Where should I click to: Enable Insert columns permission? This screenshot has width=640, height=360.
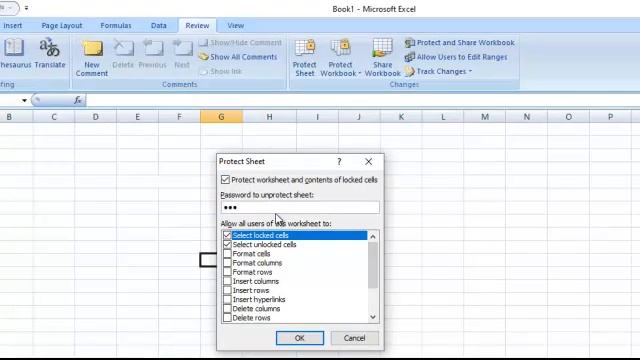(x=227, y=281)
